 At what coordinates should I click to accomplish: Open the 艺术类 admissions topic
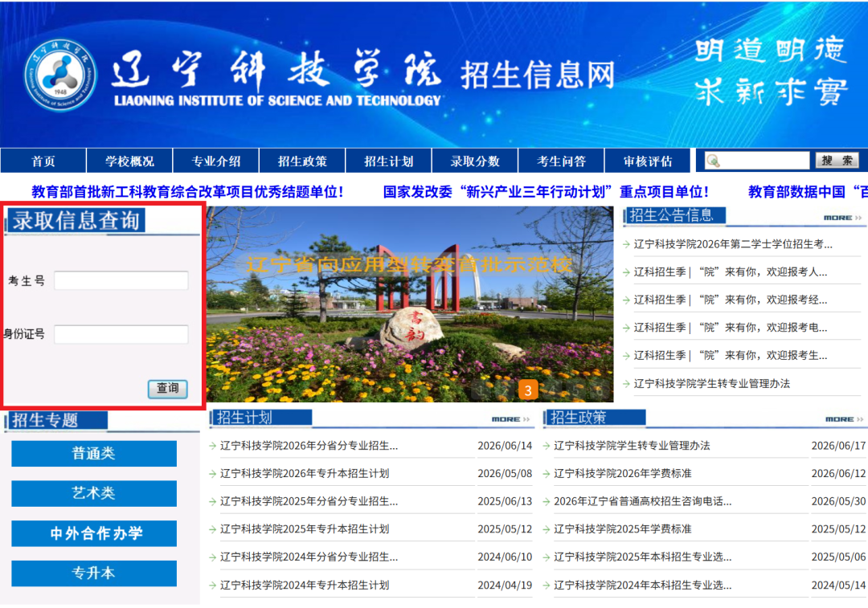pos(94,493)
